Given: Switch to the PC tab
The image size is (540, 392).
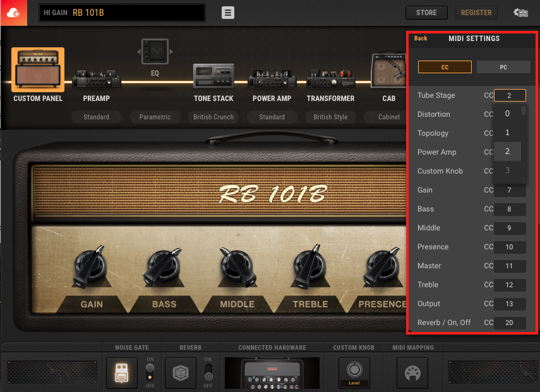Looking at the screenshot, I should click(503, 67).
